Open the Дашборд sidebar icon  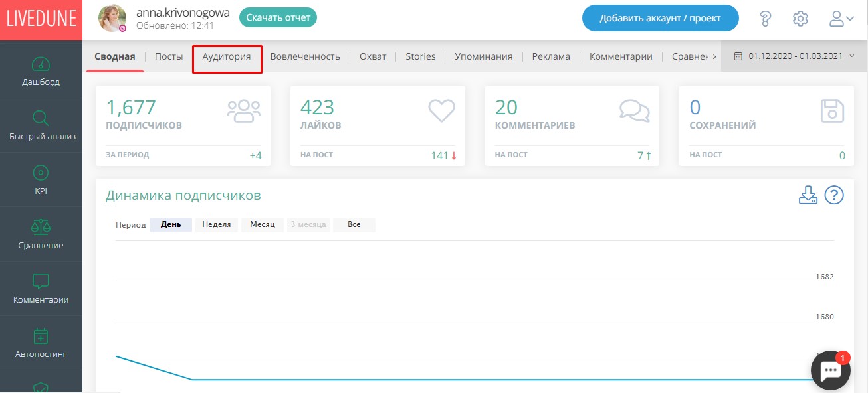click(41, 64)
